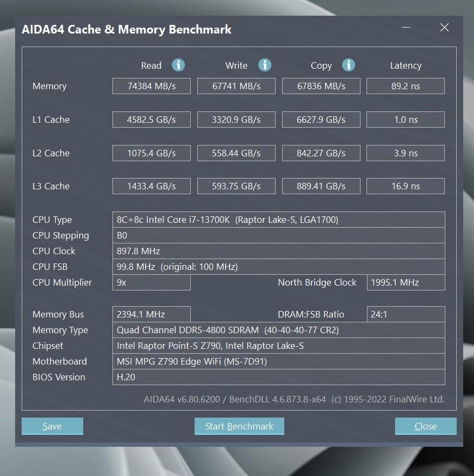Image resolution: width=474 pixels, height=476 pixels.
Task: Click the Chipset field Raptor Point-S Z790
Action: click(x=279, y=346)
